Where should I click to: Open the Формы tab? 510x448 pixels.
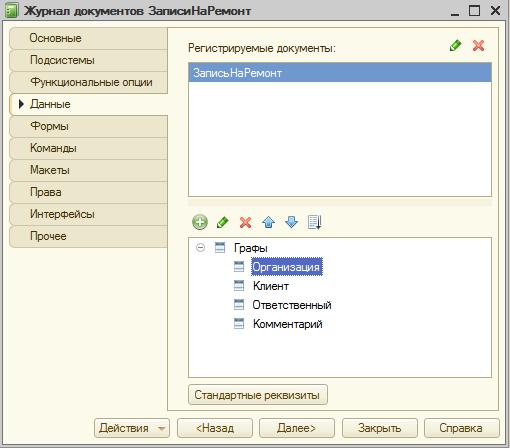(89, 126)
